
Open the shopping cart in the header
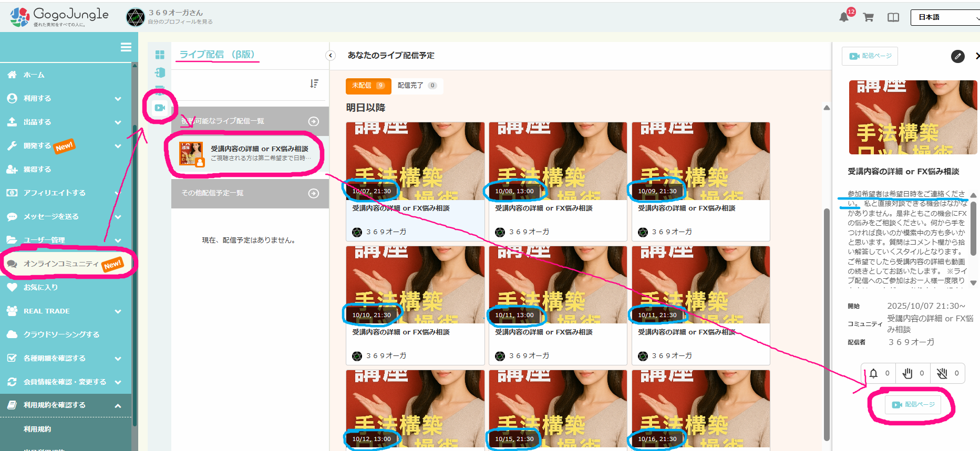click(868, 17)
